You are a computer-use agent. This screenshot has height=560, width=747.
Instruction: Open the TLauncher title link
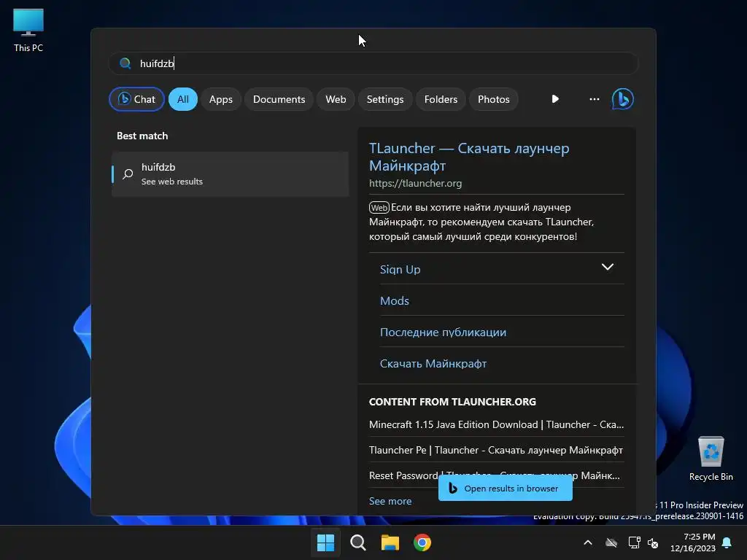469,157
